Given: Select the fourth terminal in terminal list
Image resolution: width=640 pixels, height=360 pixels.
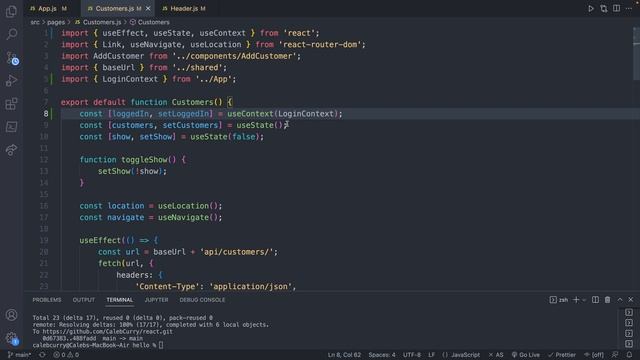Looking at the screenshot, I should pyautogui.click(x=629, y=344).
